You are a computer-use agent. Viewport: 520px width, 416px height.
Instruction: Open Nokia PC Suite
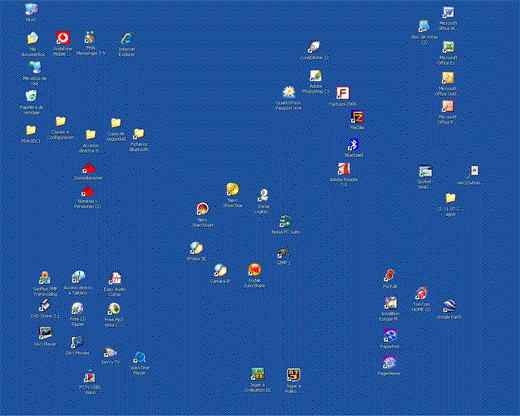[x=285, y=221]
